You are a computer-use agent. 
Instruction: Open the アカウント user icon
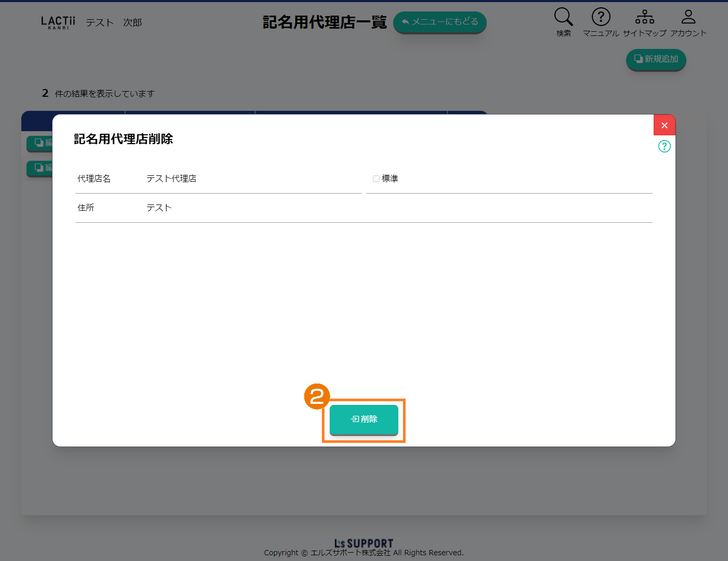688,17
